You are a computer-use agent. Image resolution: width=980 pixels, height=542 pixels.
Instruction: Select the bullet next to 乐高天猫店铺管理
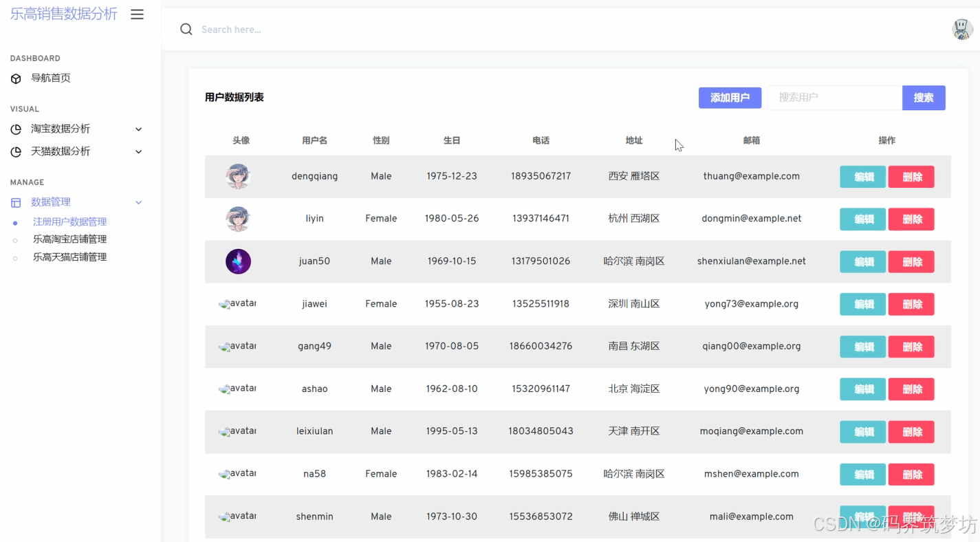(x=16, y=257)
